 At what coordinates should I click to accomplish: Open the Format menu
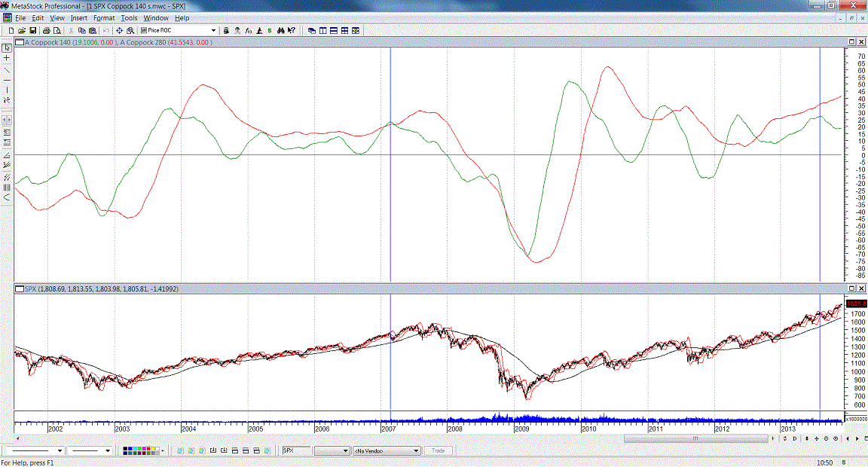pos(104,17)
